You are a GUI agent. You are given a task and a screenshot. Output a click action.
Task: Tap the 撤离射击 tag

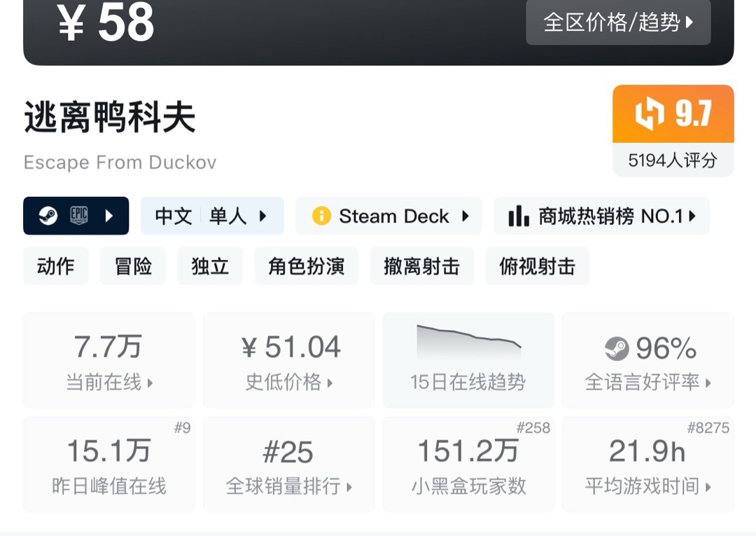421,266
